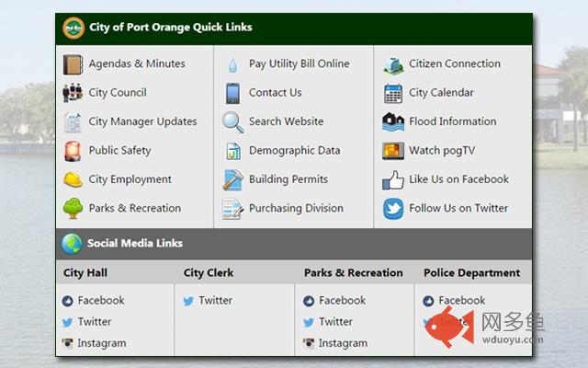Click the City Calendar icon

pyautogui.click(x=393, y=93)
